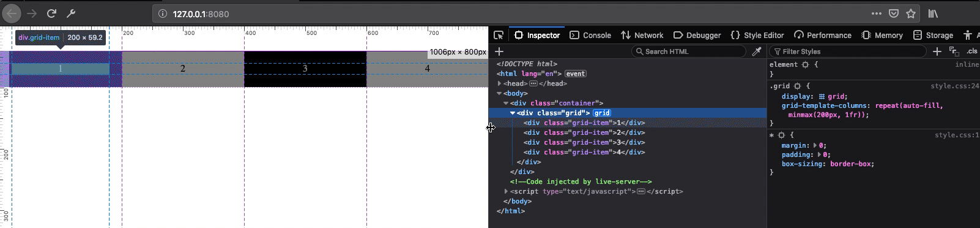Viewport: 980px width, 228px height.
Task: Toggle pseudo-class panel icon
Action: tap(954, 51)
